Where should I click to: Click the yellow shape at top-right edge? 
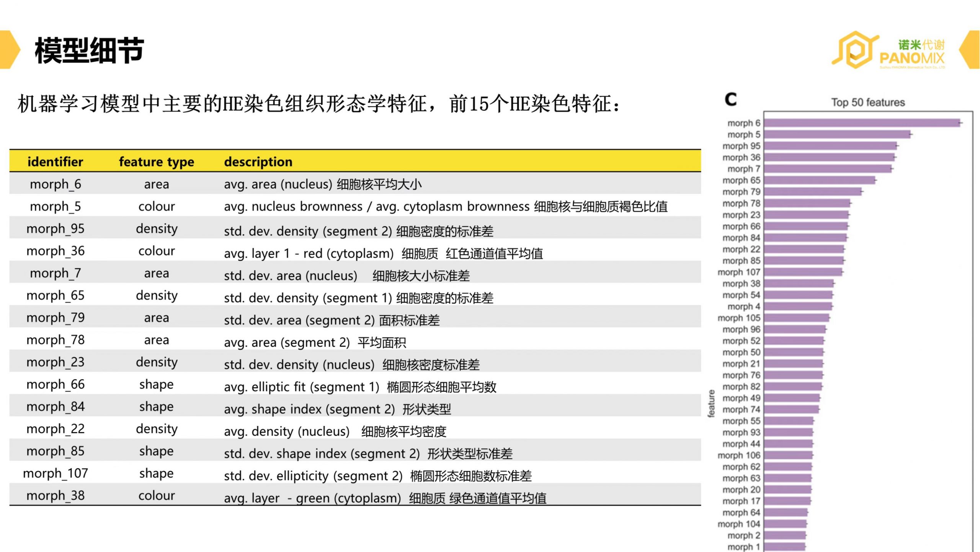(x=971, y=50)
